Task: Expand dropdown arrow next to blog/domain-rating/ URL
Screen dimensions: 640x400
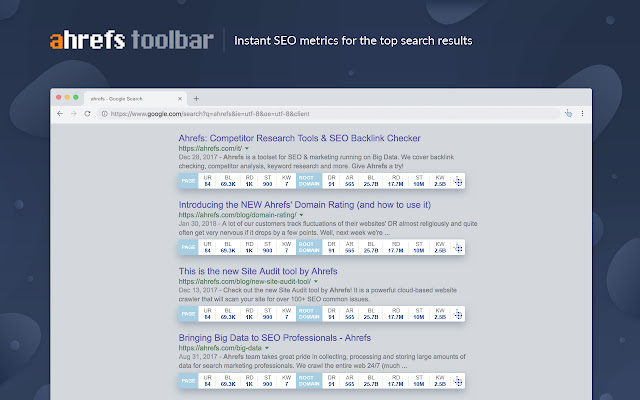Action: [301, 215]
